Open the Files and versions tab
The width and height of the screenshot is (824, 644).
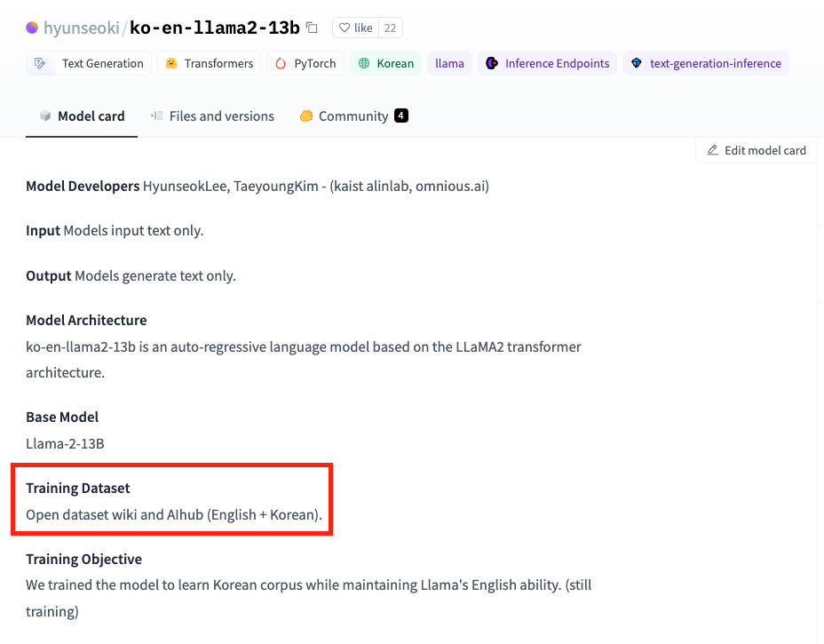(x=212, y=116)
